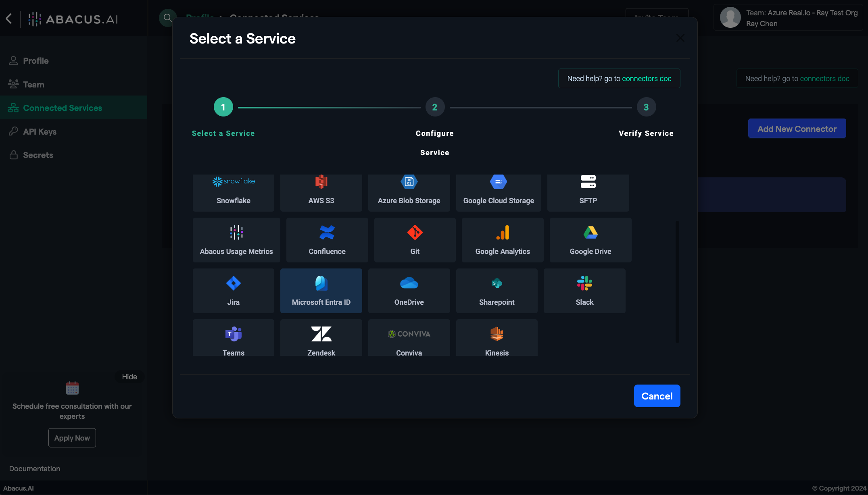Image resolution: width=868 pixels, height=495 pixels.
Task: Click the Add New Connector button
Action: pos(797,127)
